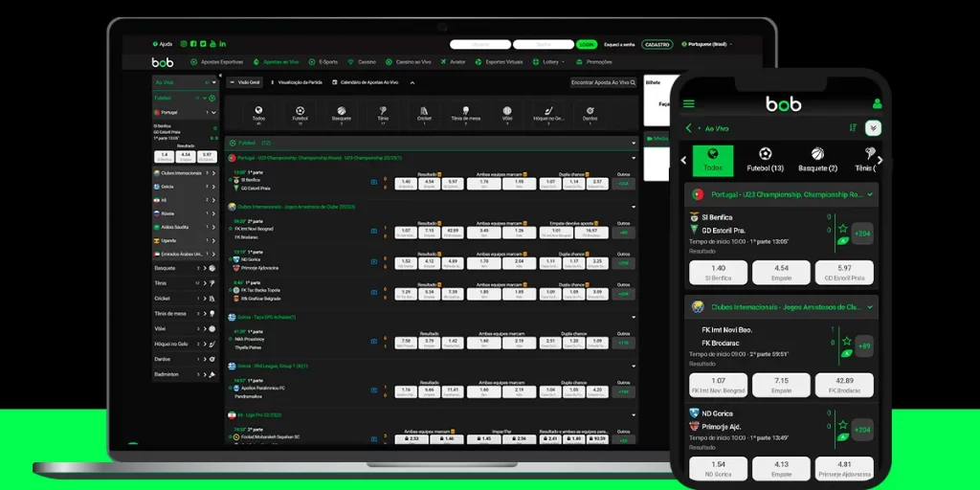This screenshot has height=490, width=980.
Task: Open the LinkedIn icon in laptop header
Action: (222, 44)
